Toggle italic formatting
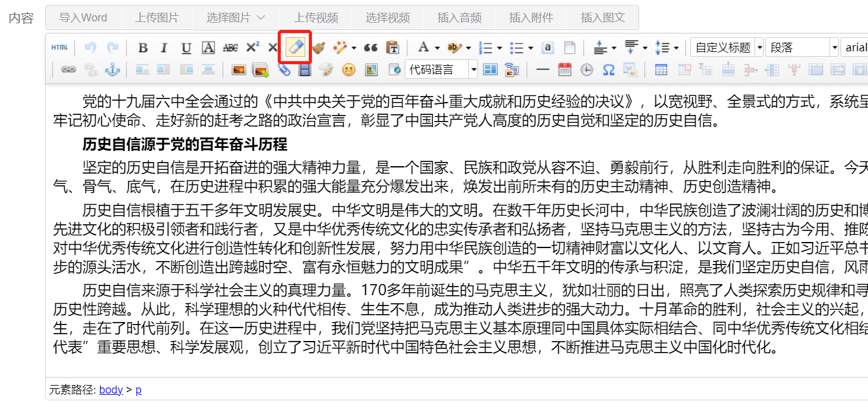Viewport: 868px width, 407px height. 163,47
